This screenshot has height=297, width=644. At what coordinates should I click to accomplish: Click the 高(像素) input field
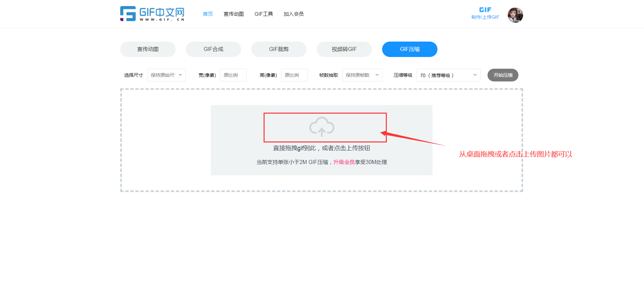pyautogui.click(x=294, y=75)
